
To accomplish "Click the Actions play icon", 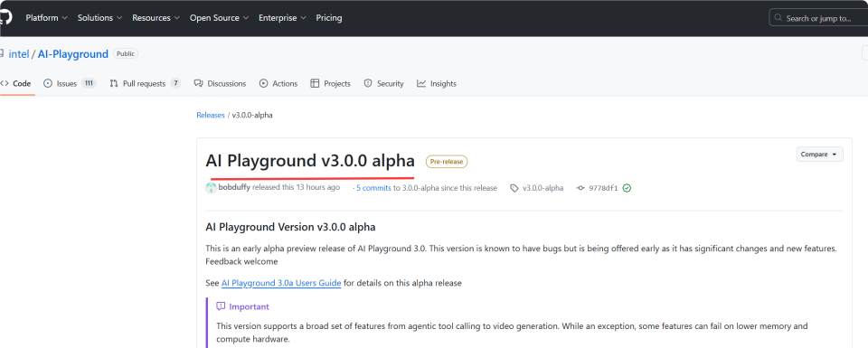I will pyautogui.click(x=263, y=83).
